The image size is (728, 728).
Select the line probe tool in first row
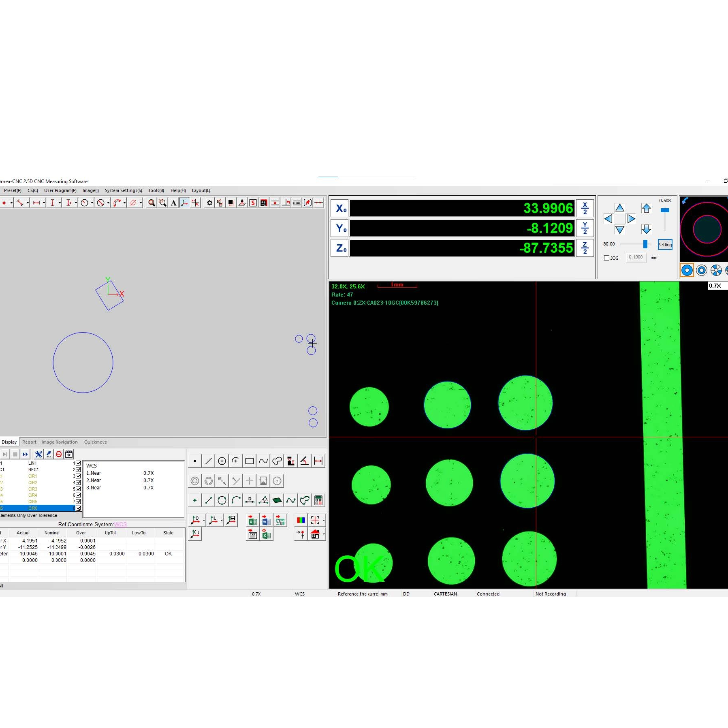click(x=208, y=461)
